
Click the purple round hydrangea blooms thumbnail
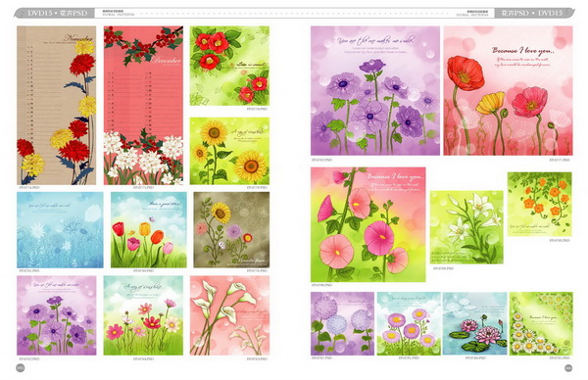[342, 324]
